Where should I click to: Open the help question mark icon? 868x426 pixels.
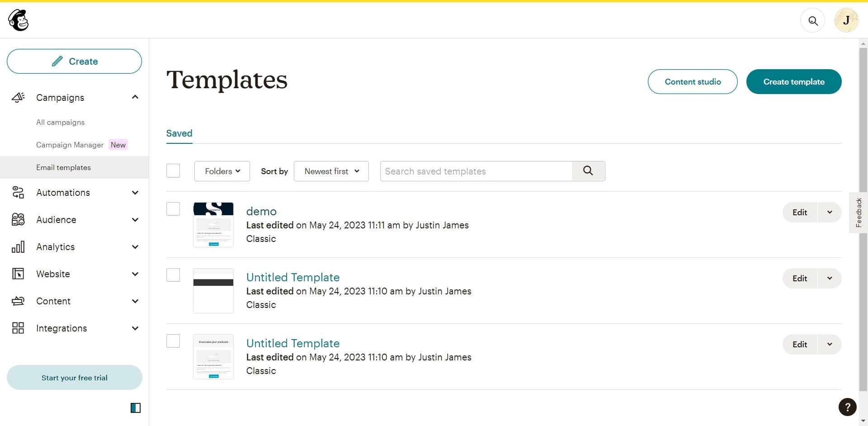(847, 407)
